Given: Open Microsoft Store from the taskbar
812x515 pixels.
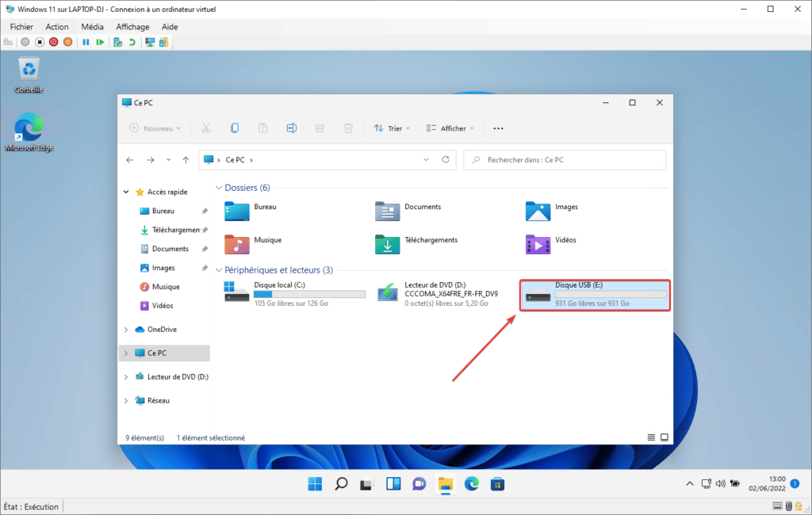Looking at the screenshot, I should point(497,483).
